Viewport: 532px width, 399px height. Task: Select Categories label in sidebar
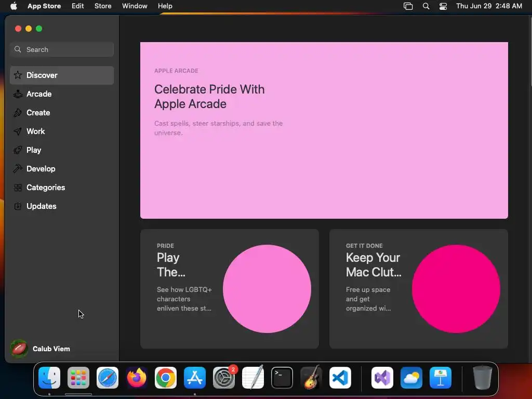click(46, 187)
